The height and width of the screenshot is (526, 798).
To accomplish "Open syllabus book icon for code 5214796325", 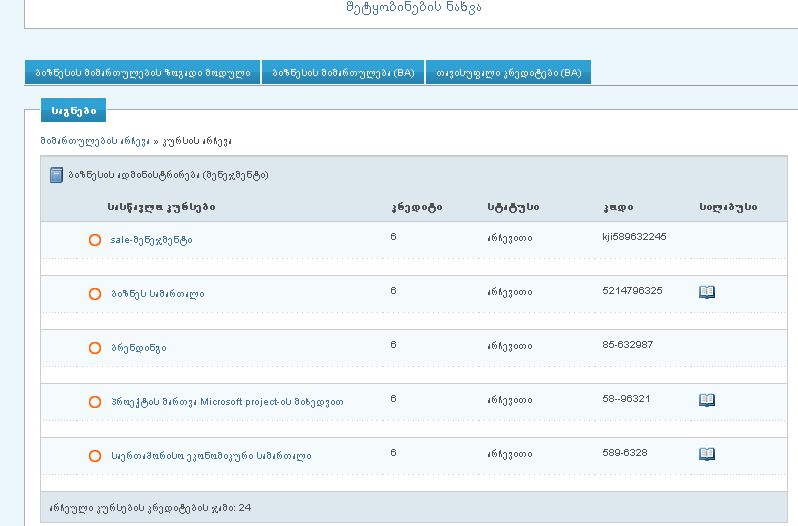I will 707,291.
